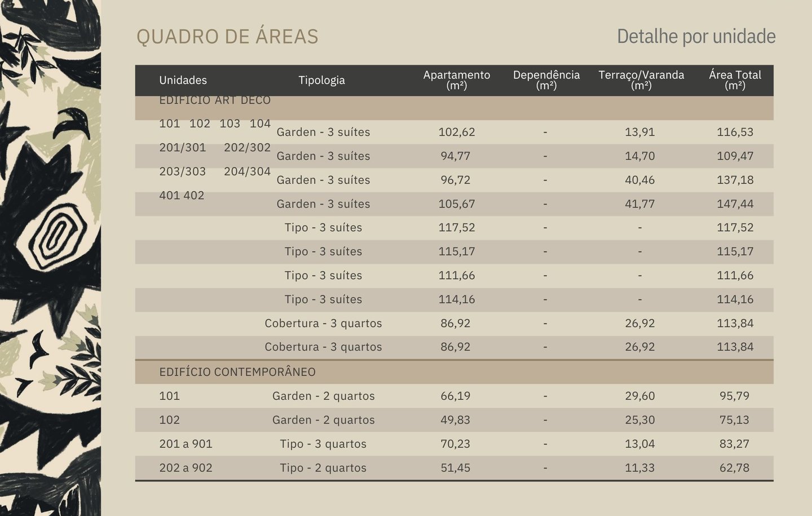Click 'Garden - 3 suítes' in 102,62 row
Image resolution: width=812 pixels, height=516 pixels.
pyautogui.click(x=323, y=132)
